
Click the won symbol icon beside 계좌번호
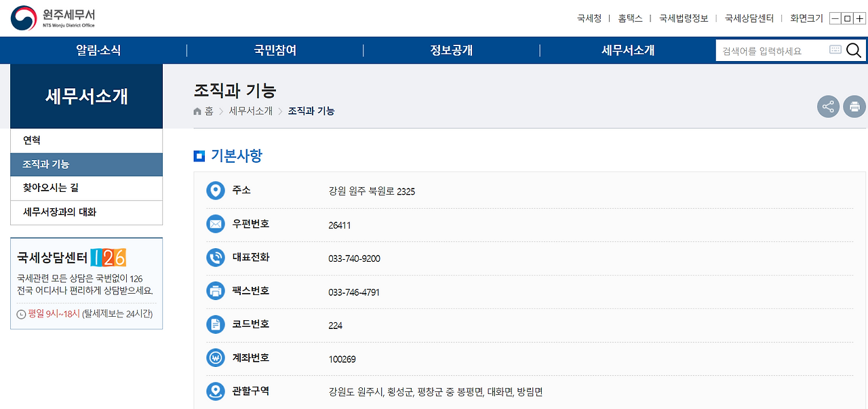(x=216, y=357)
